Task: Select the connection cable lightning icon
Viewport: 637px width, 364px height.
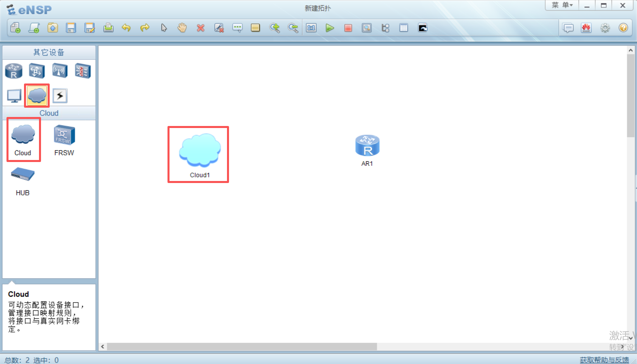Action: pos(60,96)
